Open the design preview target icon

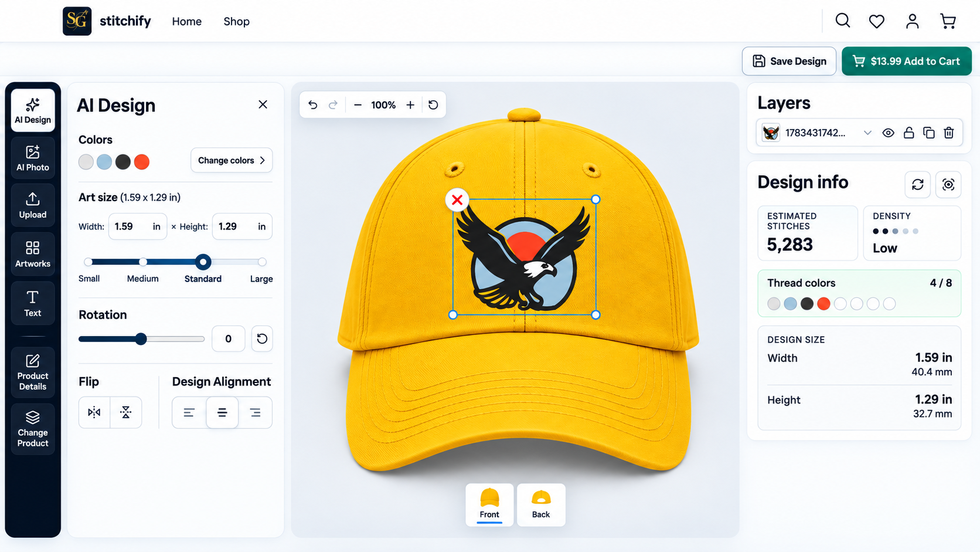coord(948,185)
